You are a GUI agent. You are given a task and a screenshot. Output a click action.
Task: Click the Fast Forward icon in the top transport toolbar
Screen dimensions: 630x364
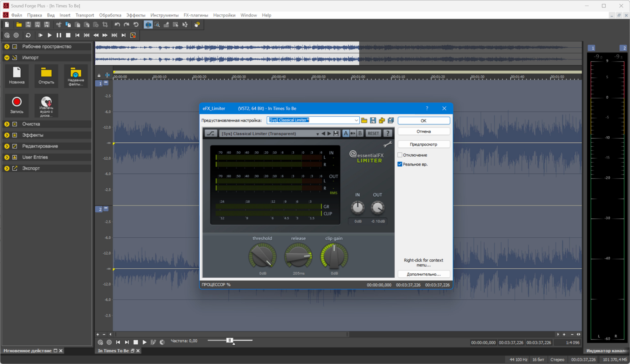click(x=105, y=35)
